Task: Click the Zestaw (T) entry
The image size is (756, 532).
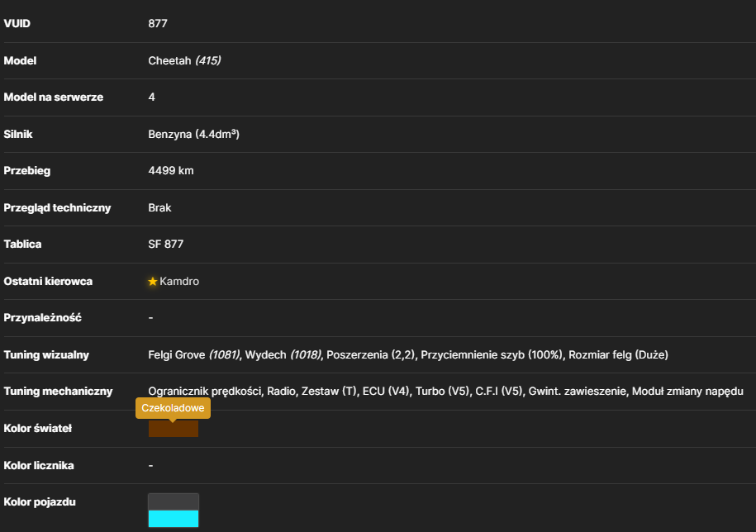Action: (x=329, y=392)
